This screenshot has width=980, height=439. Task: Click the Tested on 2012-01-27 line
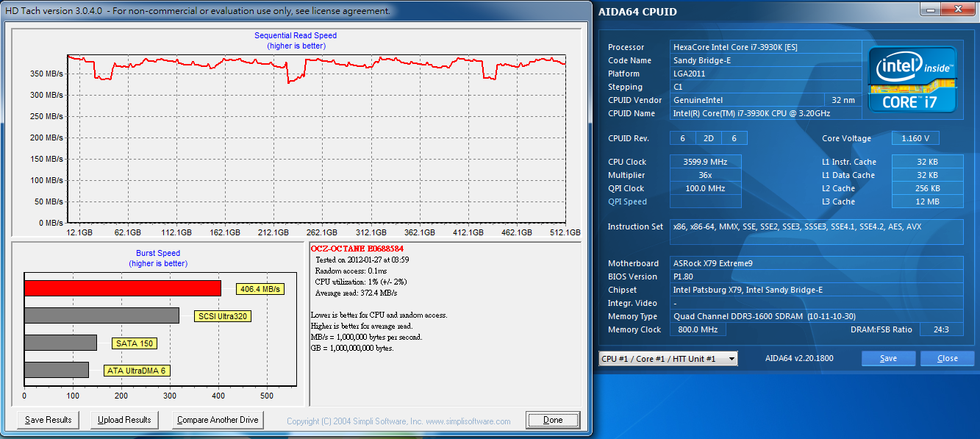362,260
